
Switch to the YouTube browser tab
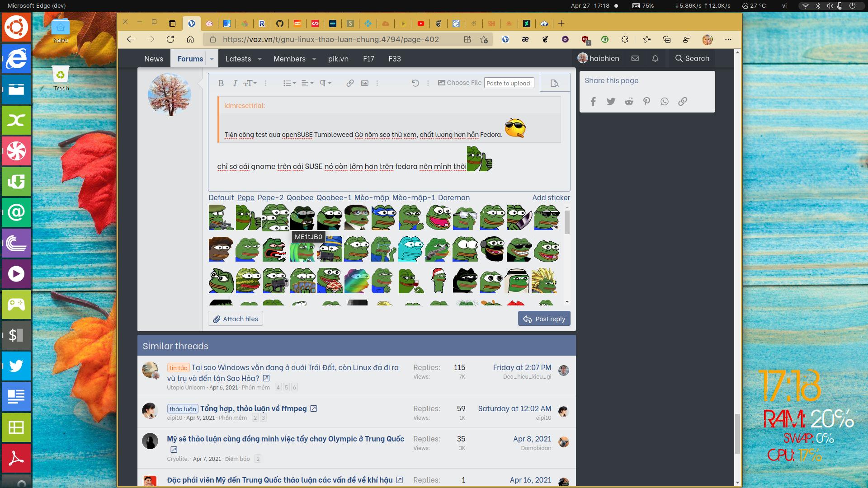(421, 23)
